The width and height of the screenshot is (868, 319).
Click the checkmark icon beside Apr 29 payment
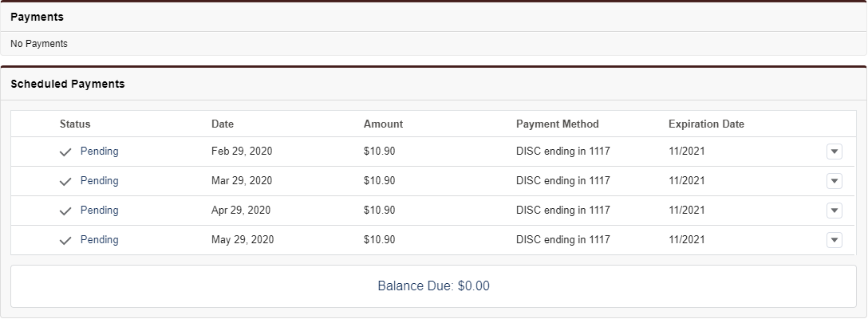[x=65, y=211]
